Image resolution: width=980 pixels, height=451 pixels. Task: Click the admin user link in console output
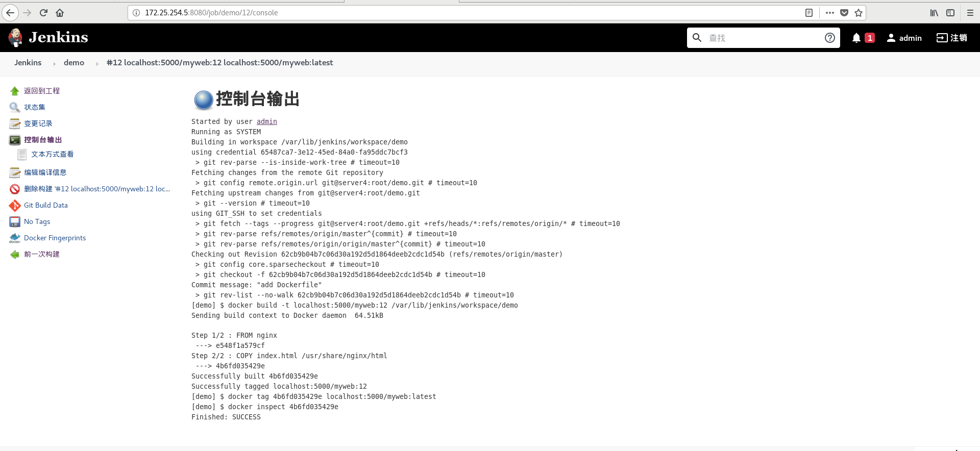267,121
